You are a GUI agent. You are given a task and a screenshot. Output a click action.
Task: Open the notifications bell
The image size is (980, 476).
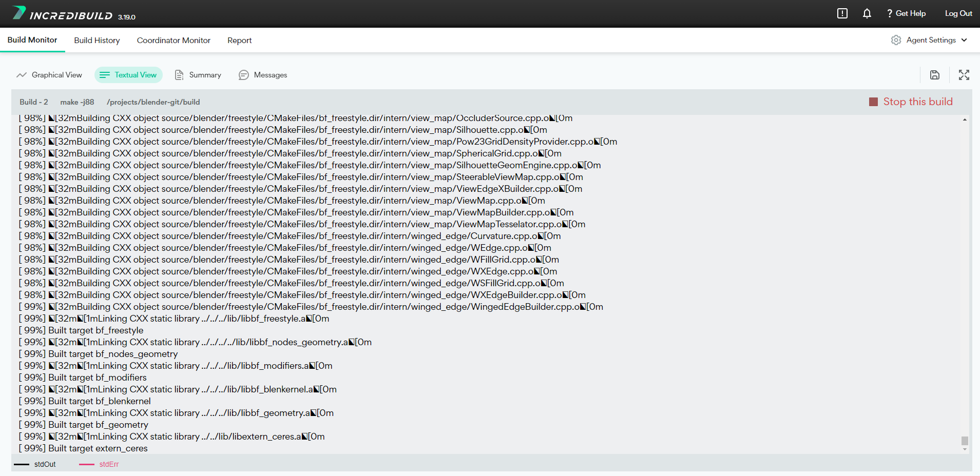(867, 13)
